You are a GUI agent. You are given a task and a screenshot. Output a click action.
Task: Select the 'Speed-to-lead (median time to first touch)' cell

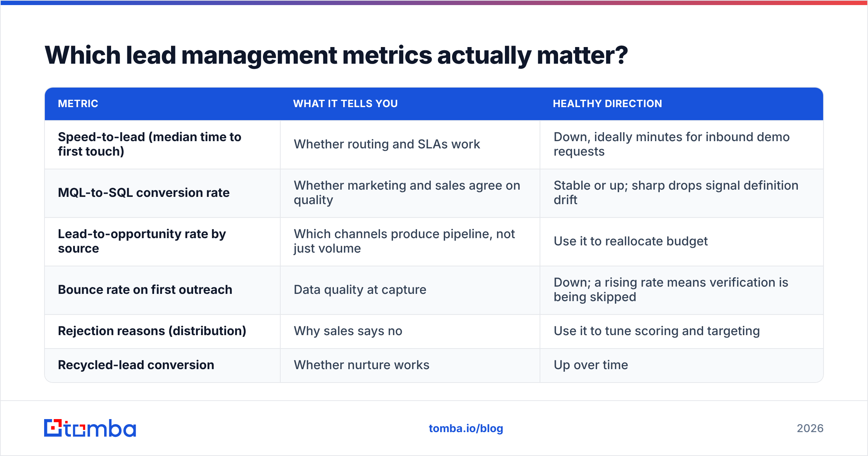(162, 144)
